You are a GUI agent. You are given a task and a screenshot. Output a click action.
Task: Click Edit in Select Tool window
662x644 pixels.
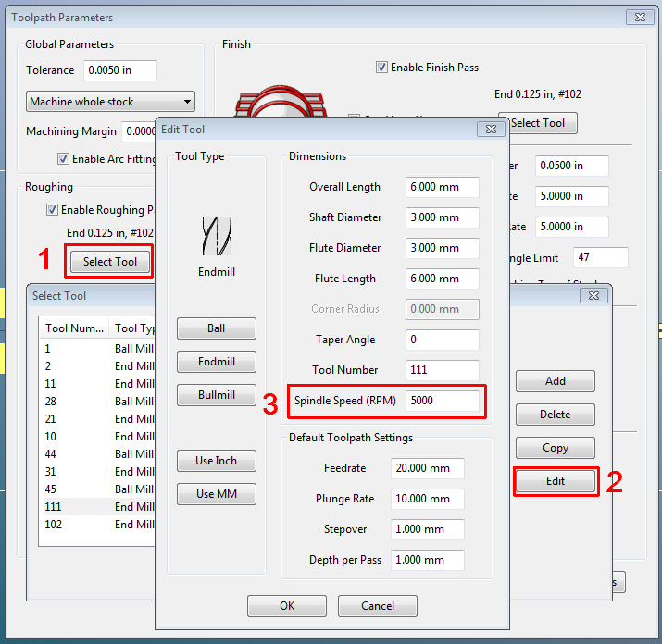pyautogui.click(x=556, y=481)
